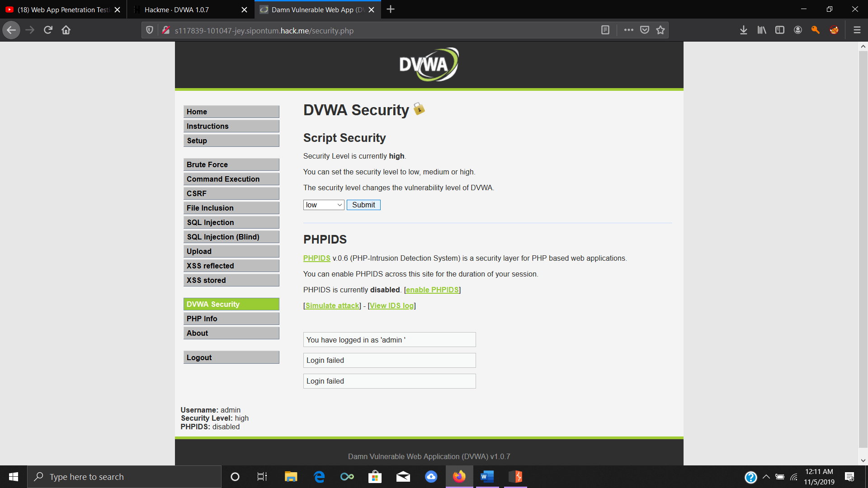The height and width of the screenshot is (488, 868).
Task: Open XSS reflected in the sidebar
Action: pyautogui.click(x=231, y=266)
